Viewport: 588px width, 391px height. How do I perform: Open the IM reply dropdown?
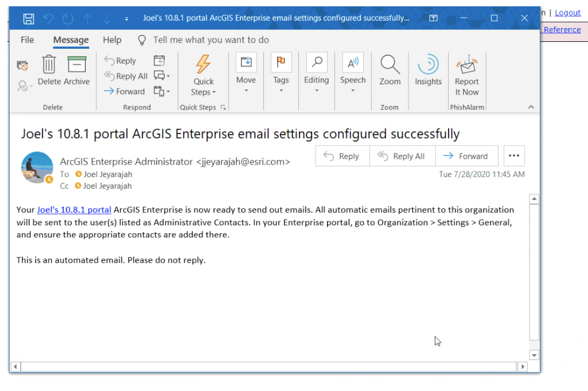(162, 76)
